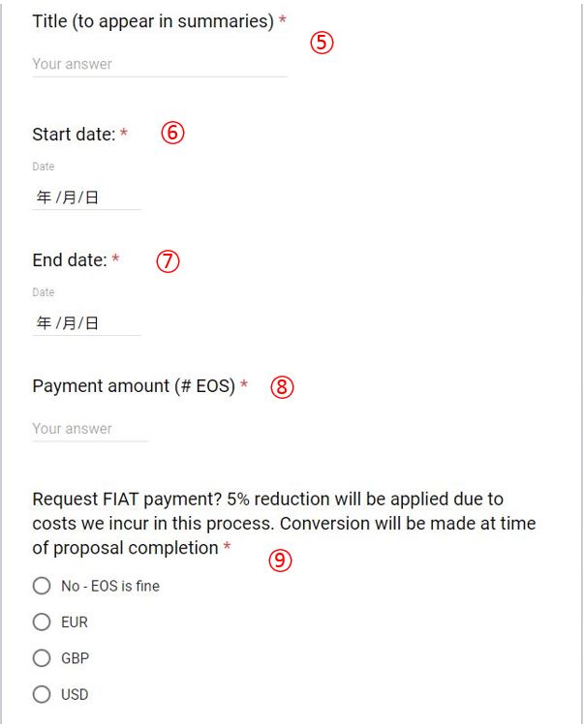Select the 'No - EOS is fine' option

pos(41,587)
